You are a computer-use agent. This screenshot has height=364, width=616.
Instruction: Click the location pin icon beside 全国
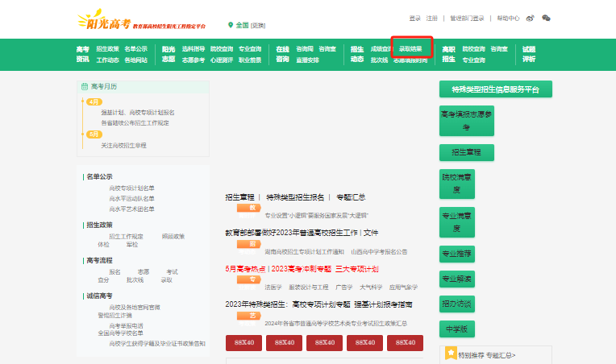[231, 25]
